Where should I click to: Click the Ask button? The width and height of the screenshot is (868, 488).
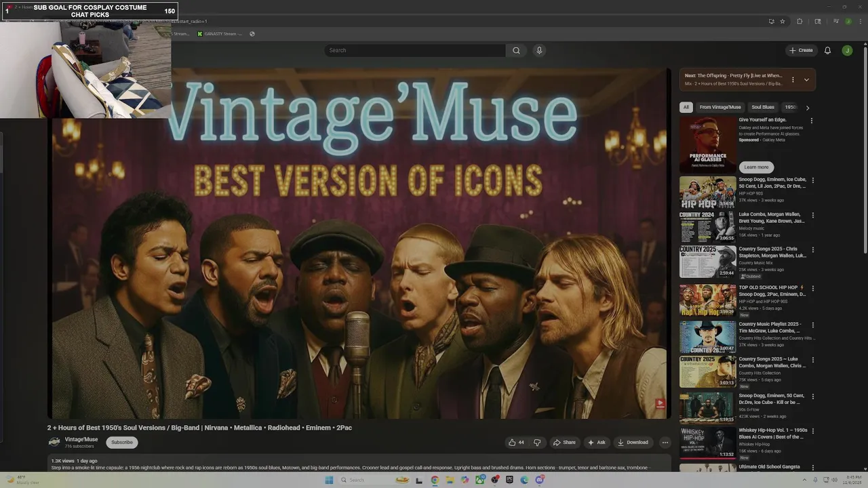[x=597, y=443]
